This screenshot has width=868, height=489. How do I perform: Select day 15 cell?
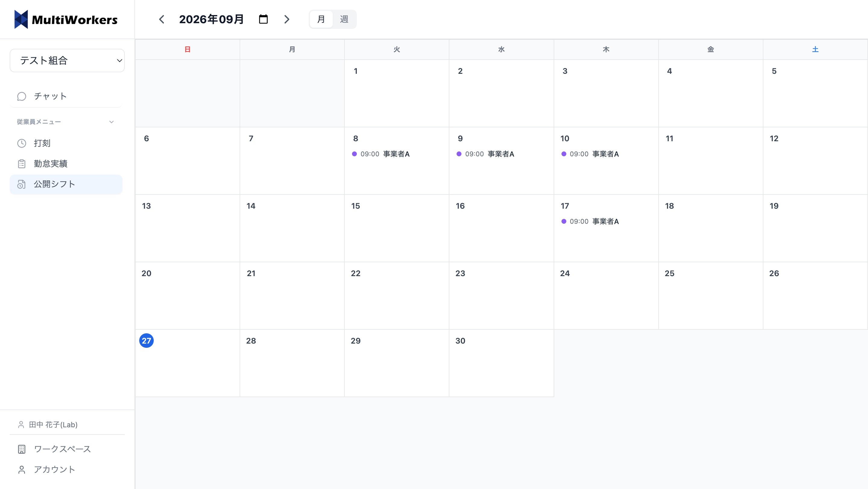tap(397, 228)
